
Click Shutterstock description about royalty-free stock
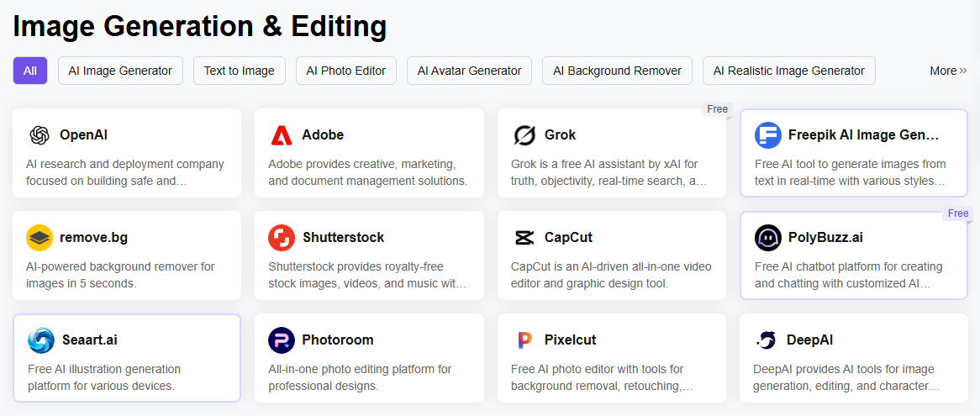(x=367, y=275)
